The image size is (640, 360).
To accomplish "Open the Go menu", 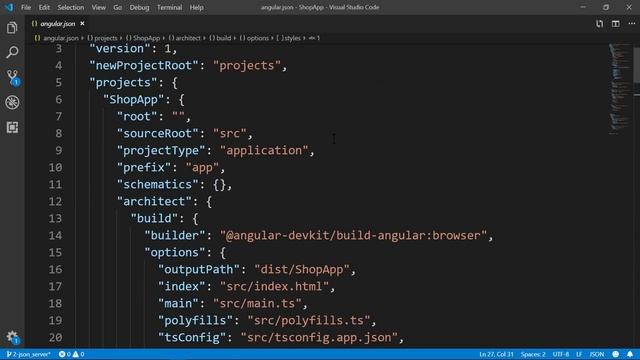I will click(x=118, y=7).
